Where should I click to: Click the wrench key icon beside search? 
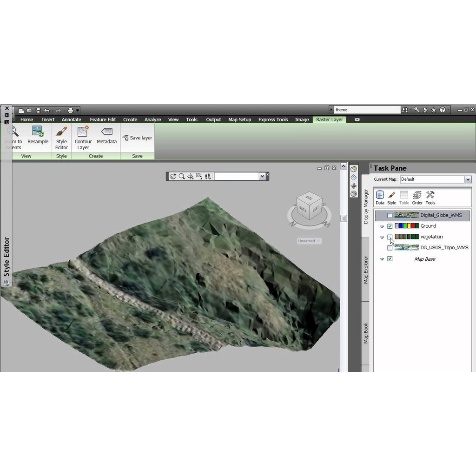tap(416, 110)
